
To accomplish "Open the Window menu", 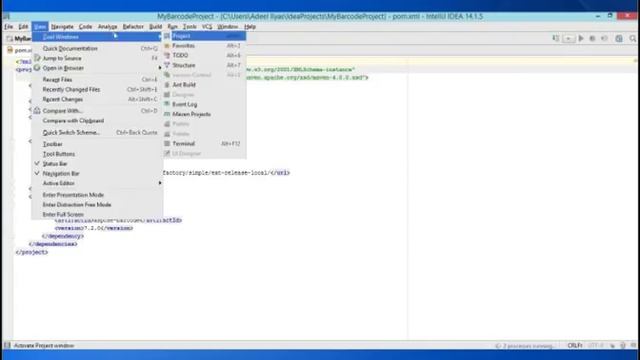I will click(227, 27).
